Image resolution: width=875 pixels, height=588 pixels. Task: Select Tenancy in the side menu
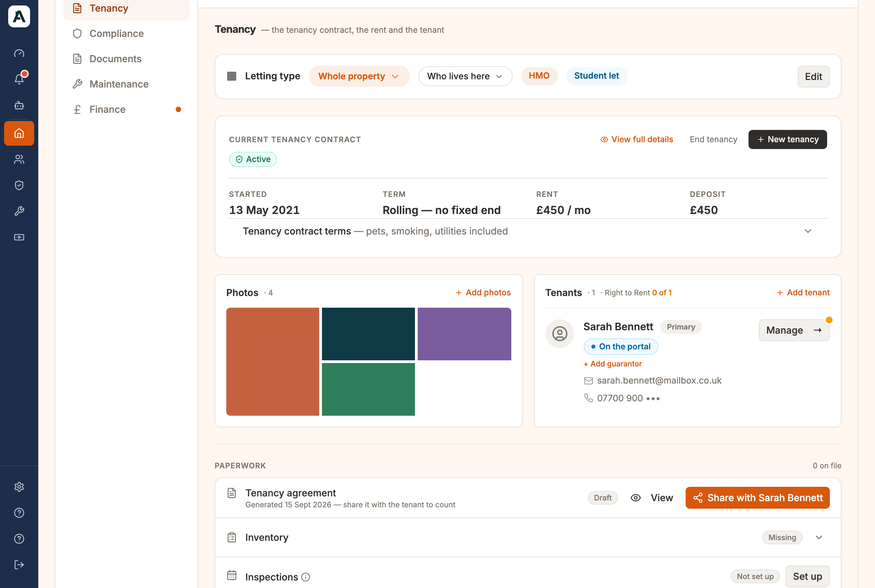pos(126,8)
